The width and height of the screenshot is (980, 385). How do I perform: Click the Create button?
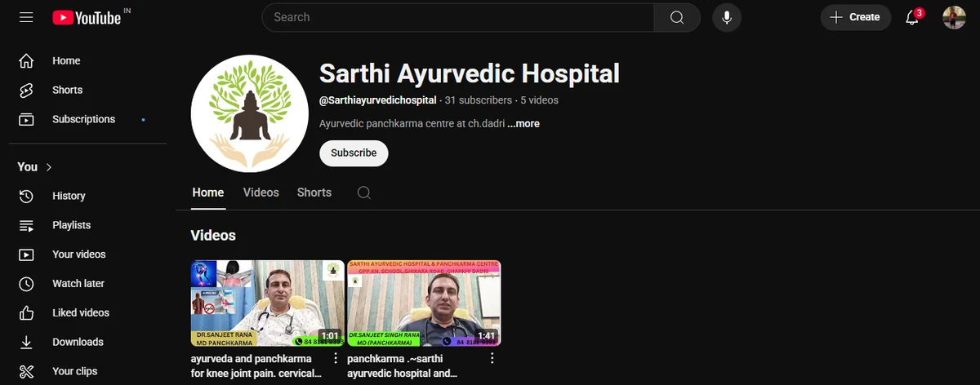point(855,17)
